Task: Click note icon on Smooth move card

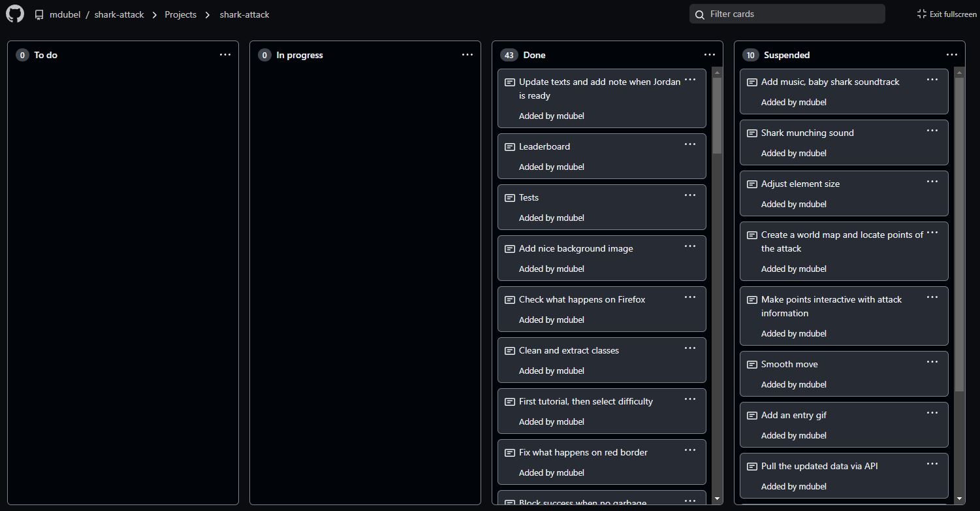Action: 752,365
